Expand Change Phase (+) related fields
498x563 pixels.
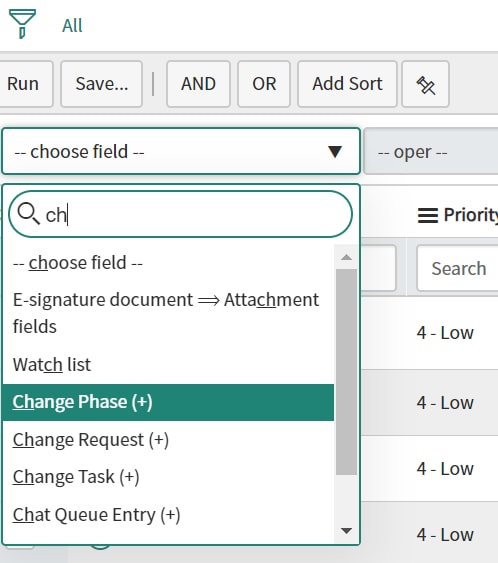click(168, 402)
